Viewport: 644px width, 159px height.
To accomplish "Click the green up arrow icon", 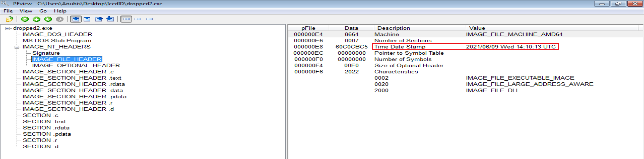I will pos(25,19).
